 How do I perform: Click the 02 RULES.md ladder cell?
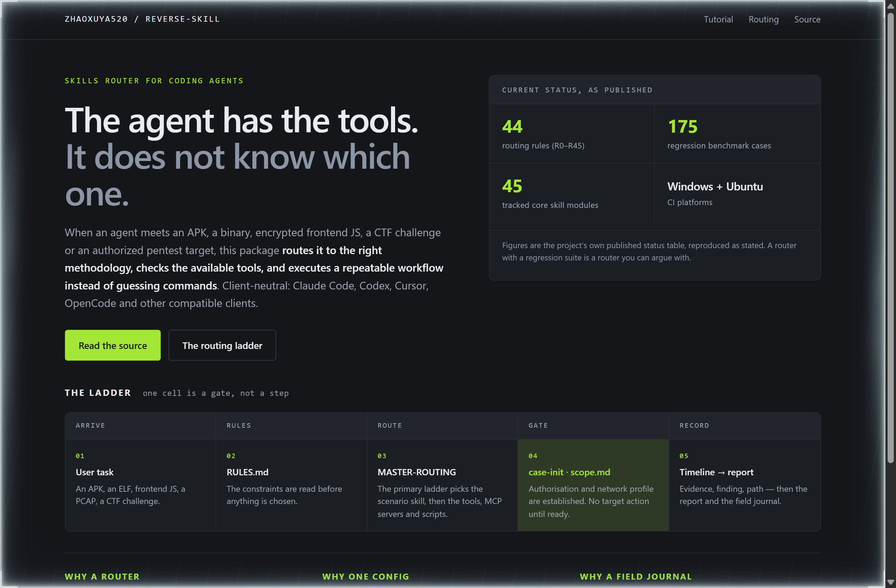[292, 485]
